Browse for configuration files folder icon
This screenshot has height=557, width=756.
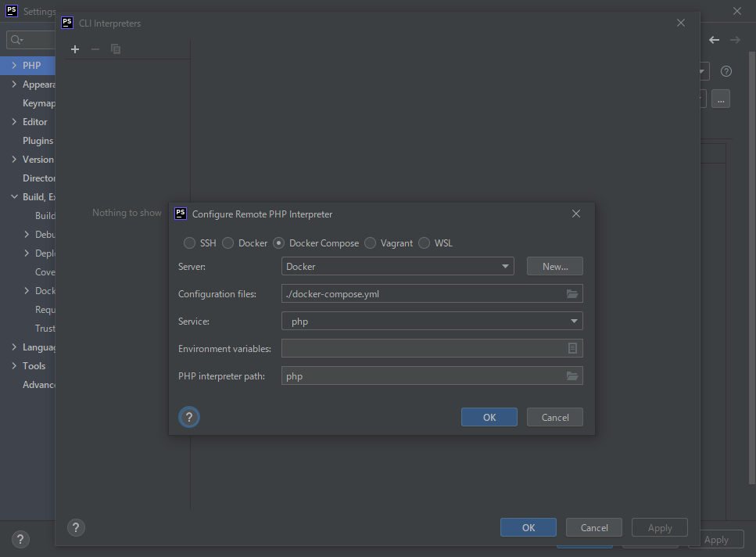tap(572, 294)
